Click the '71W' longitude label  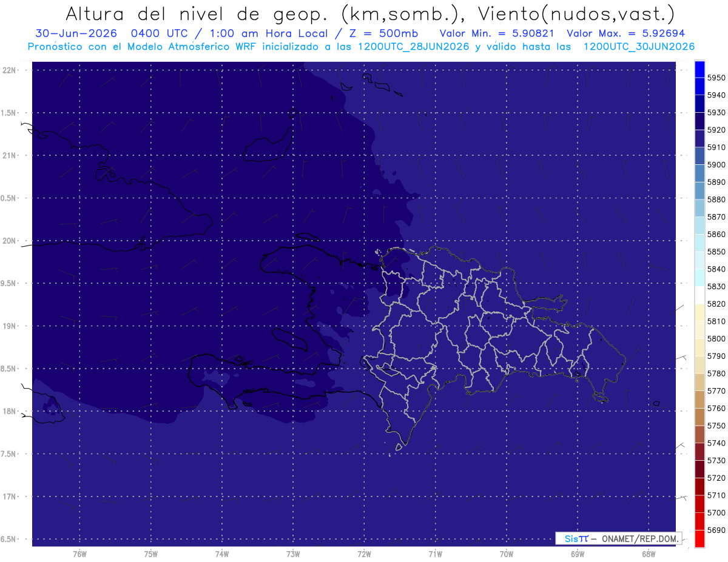(435, 554)
